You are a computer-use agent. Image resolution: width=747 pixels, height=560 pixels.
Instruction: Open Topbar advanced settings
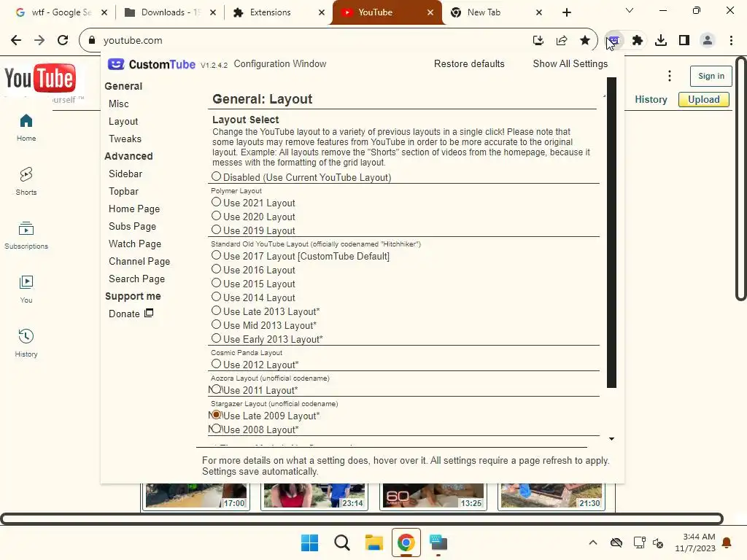click(x=123, y=192)
